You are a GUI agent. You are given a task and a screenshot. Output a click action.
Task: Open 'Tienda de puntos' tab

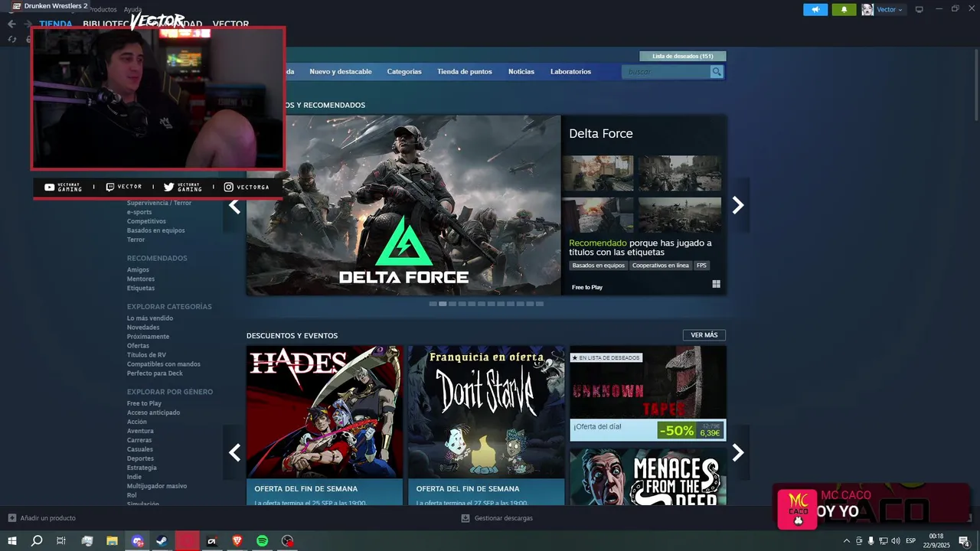pos(465,71)
